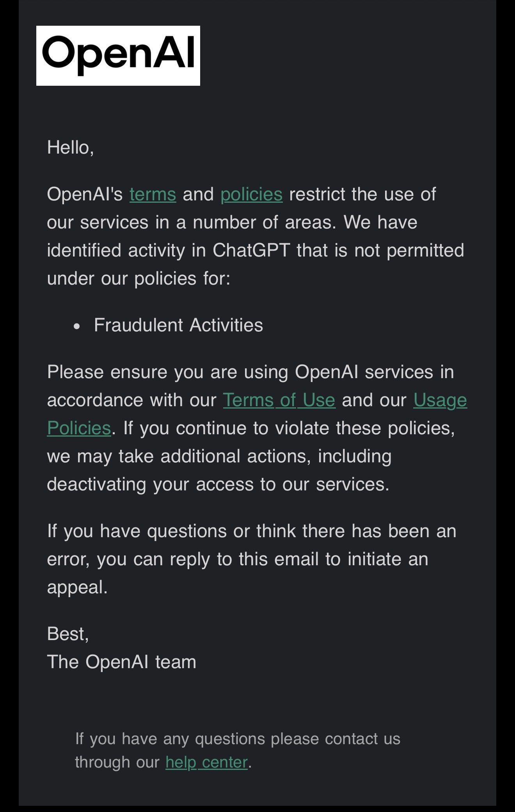The image size is (515, 812).
Task: Click the "Best," sign-off line
Action: (x=68, y=634)
